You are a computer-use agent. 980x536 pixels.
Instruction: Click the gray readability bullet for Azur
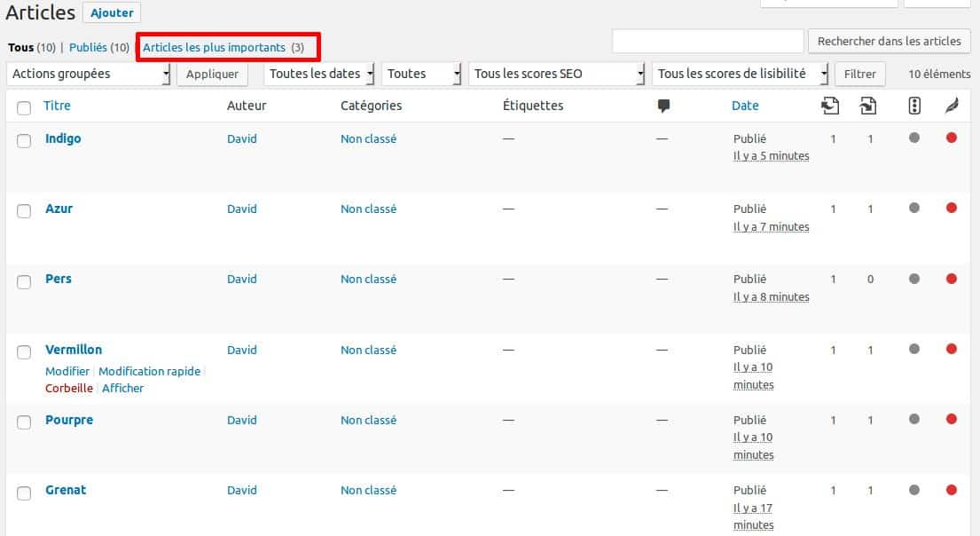pyautogui.click(x=913, y=207)
